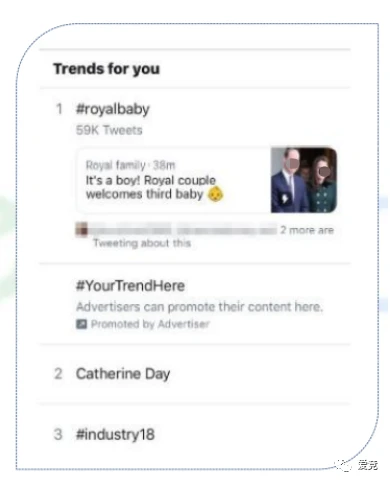Click the baby emoji in the headline
Viewport: 390px width, 483px height.
[215, 194]
